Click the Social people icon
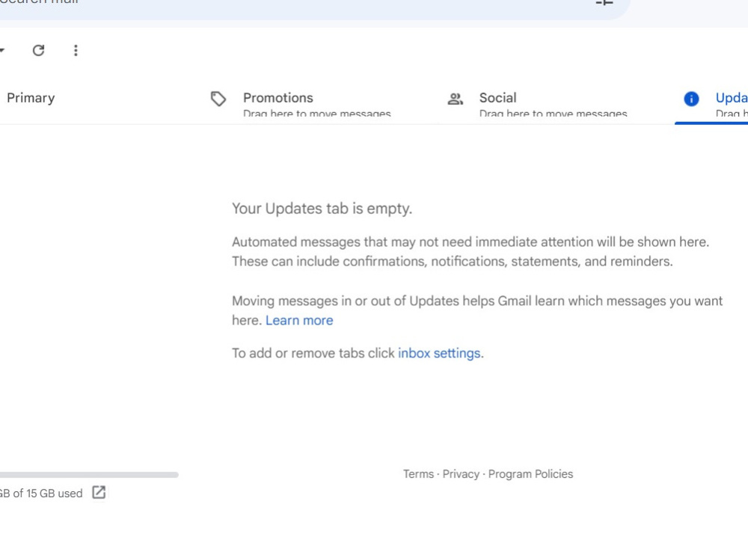 pos(455,99)
